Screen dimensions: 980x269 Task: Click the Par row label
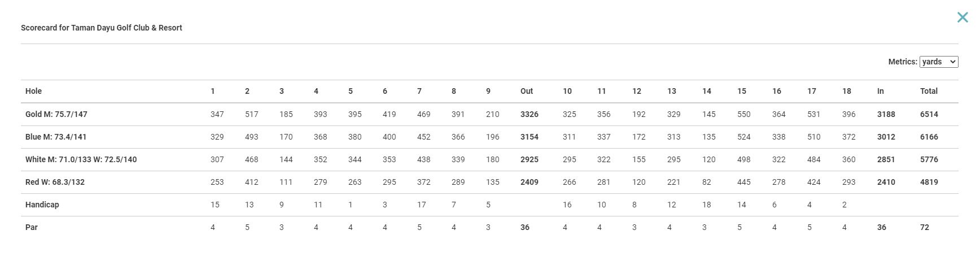(32, 227)
